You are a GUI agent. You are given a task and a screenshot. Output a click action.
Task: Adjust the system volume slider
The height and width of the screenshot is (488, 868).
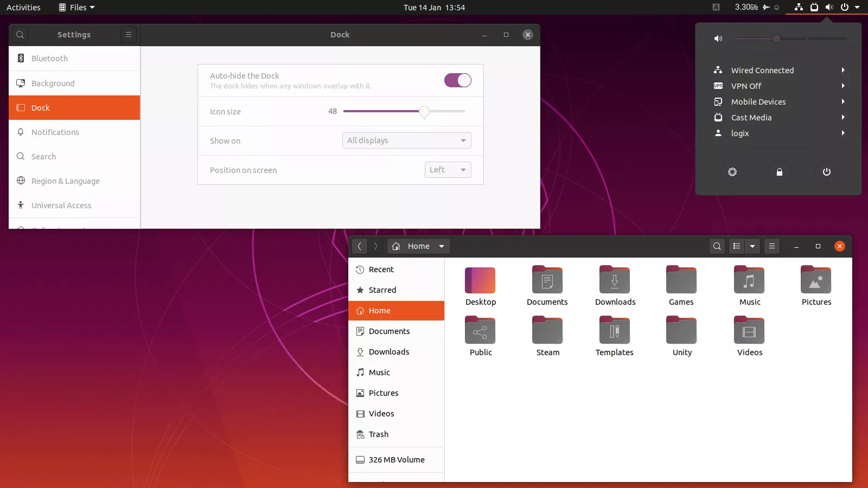(789, 38)
